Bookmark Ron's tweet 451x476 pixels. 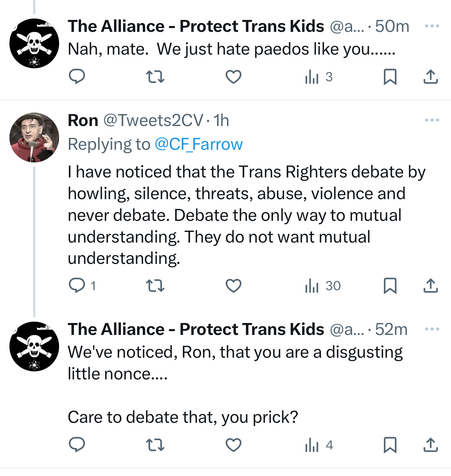click(390, 286)
